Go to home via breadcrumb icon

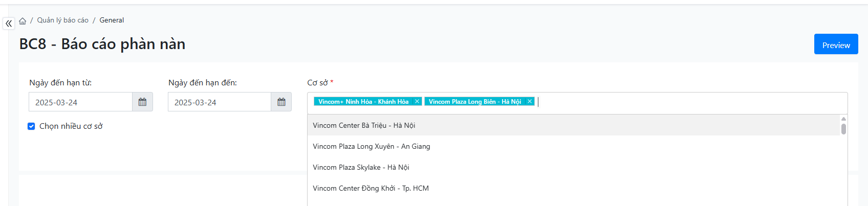point(23,21)
